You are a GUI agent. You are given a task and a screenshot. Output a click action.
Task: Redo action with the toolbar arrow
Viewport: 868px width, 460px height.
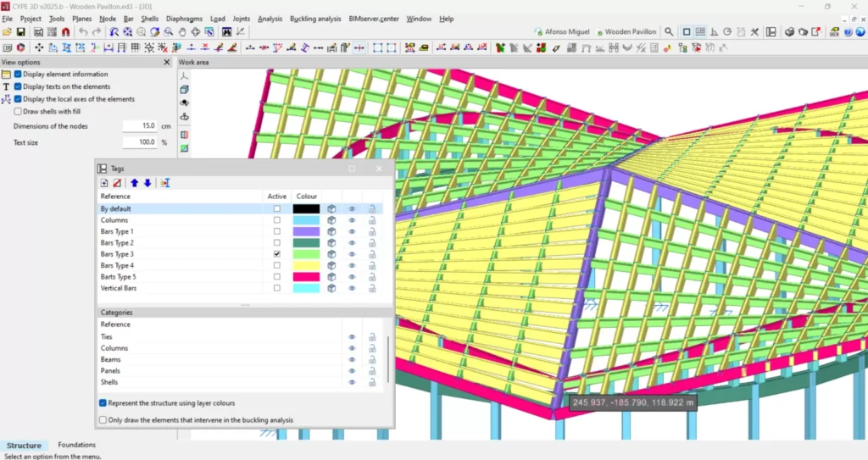[97, 32]
